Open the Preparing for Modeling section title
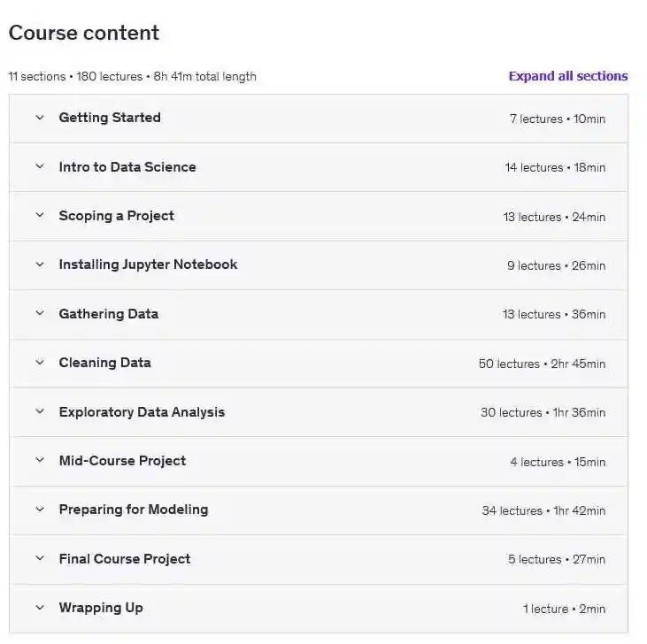The height and width of the screenshot is (644, 647). (134, 510)
